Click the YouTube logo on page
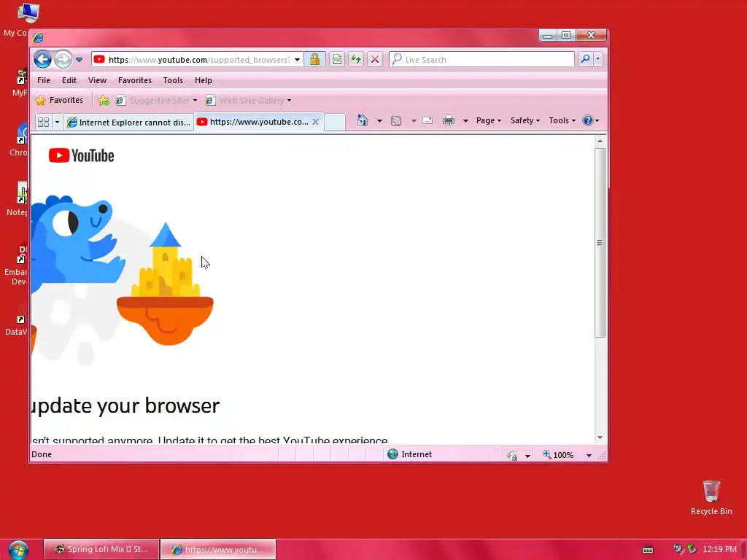The image size is (747, 560). pos(82,156)
